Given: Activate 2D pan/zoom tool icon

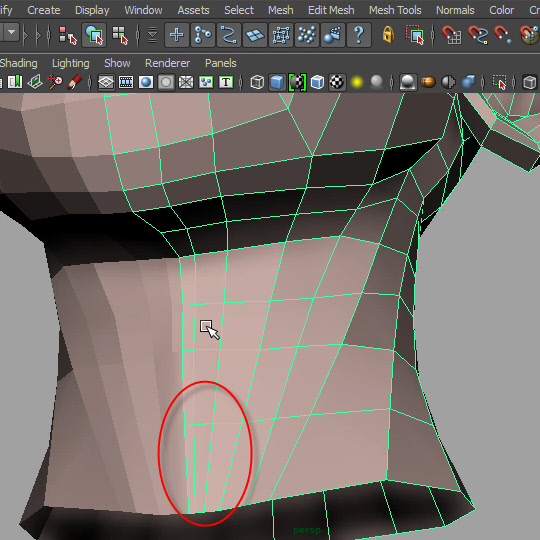Looking at the screenshot, I should click(x=55, y=82).
